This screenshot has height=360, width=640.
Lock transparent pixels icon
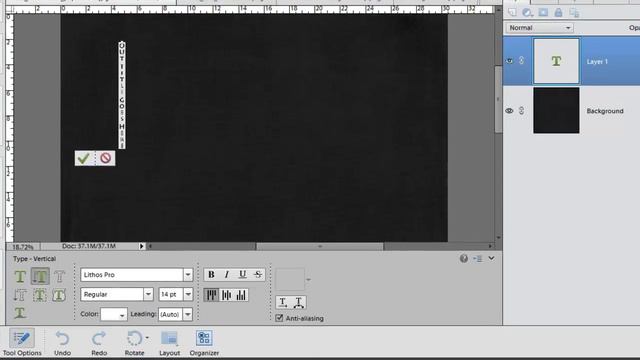point(574,13)
